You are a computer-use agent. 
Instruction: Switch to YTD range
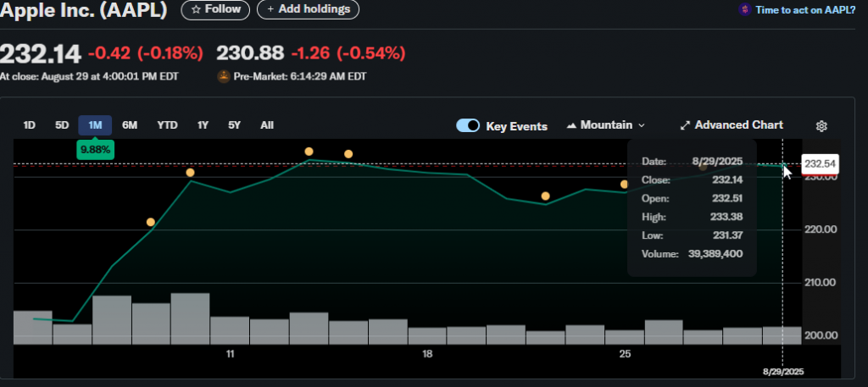pyautogui.click(x=167, y=125)
